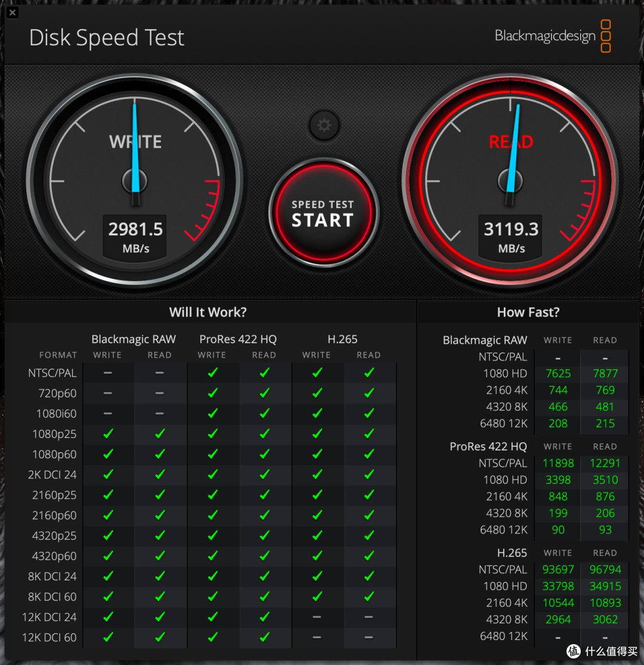The width and height of the screenshot is (644, 665).
Task: Click value 2964 for H.265 4320 8K write
Action: pos(558,620)
